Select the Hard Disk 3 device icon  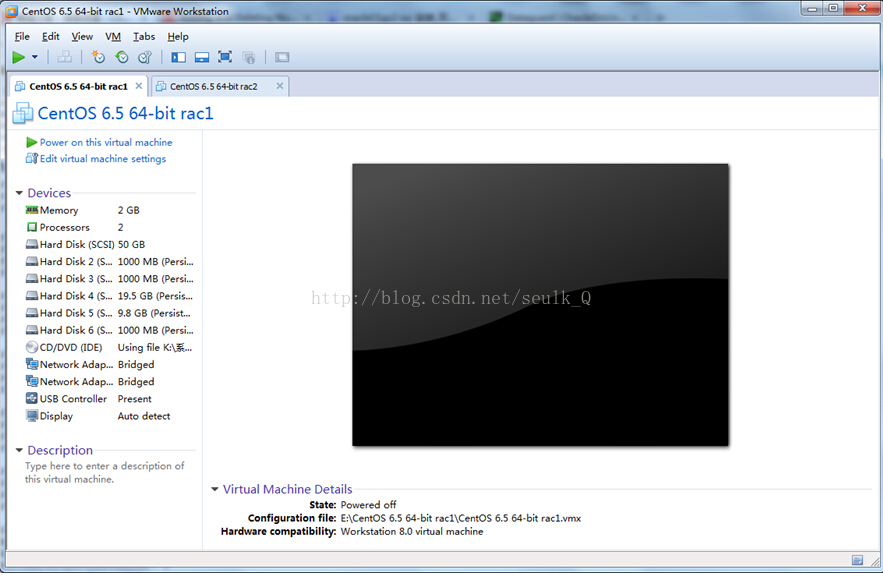point(32,279)
